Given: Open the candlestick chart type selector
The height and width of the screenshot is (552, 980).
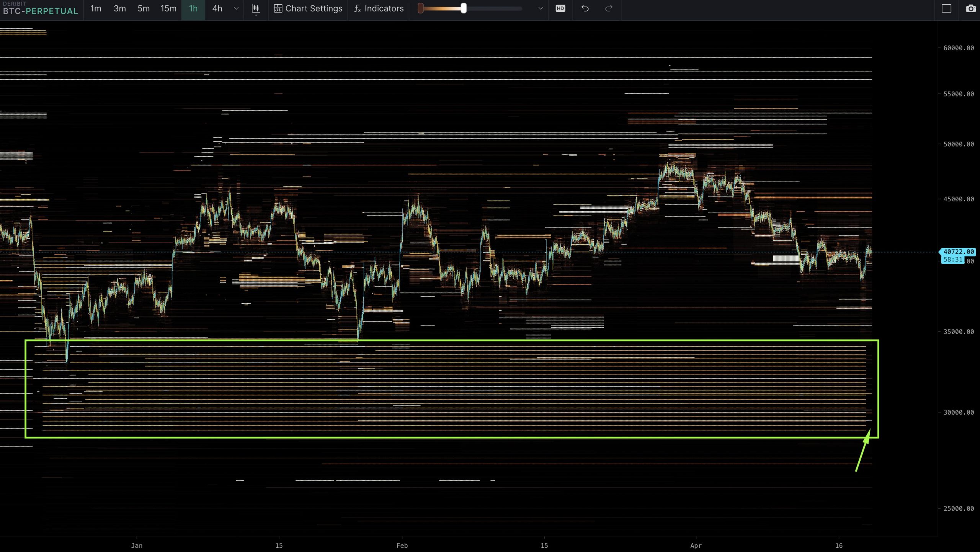Looking at the screenshot, I should pyautogui.click(x=256, y=9).
